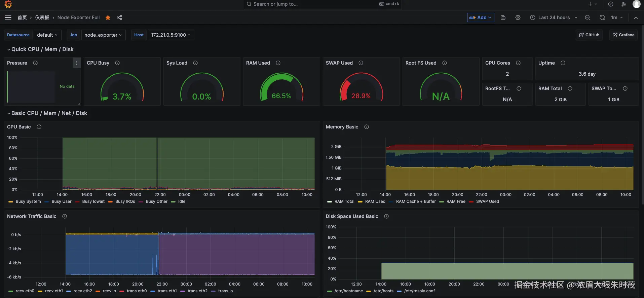Open the hamburger navigation menu
644x298 pixels.
point(8,17)
